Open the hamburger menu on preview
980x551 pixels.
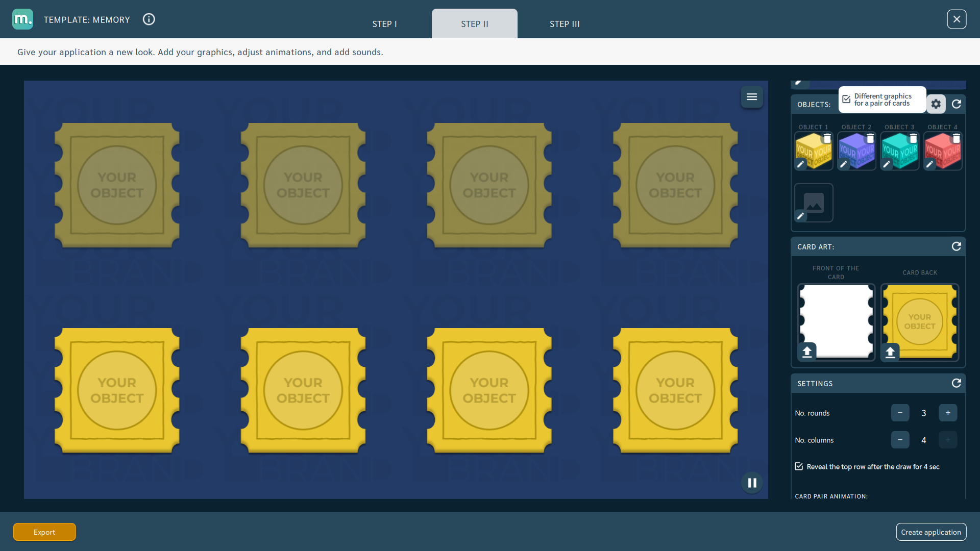(x=752, y=97)
